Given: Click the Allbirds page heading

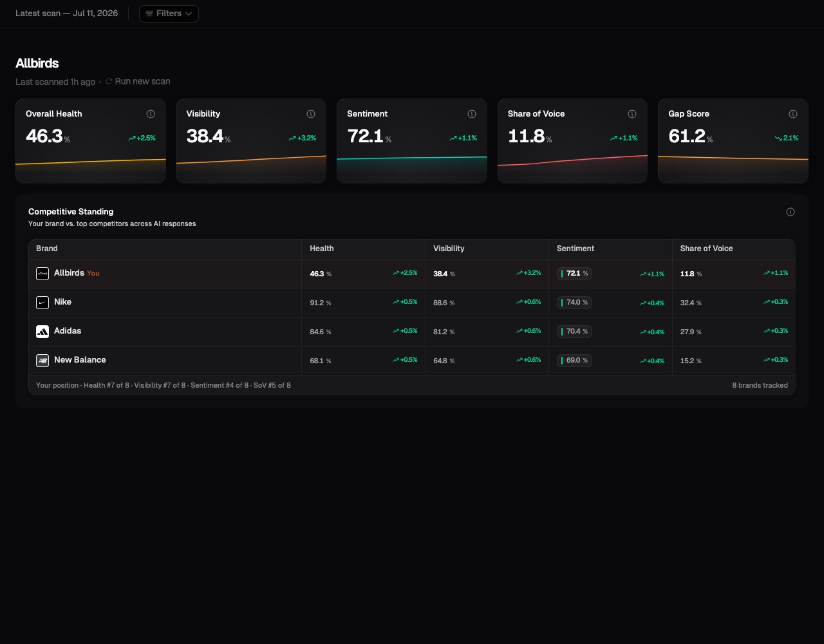Looking at the screenshot, I should click(37, 63).
